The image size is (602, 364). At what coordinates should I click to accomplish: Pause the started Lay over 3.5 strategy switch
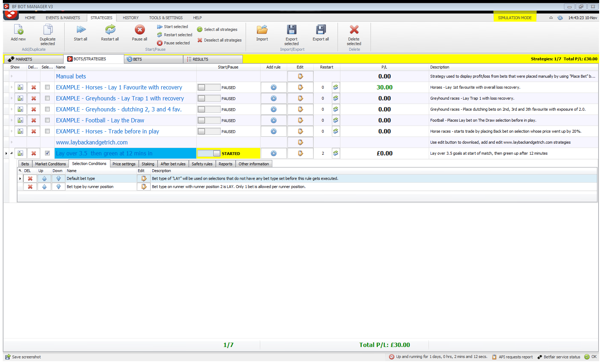[x=209, y=153]
